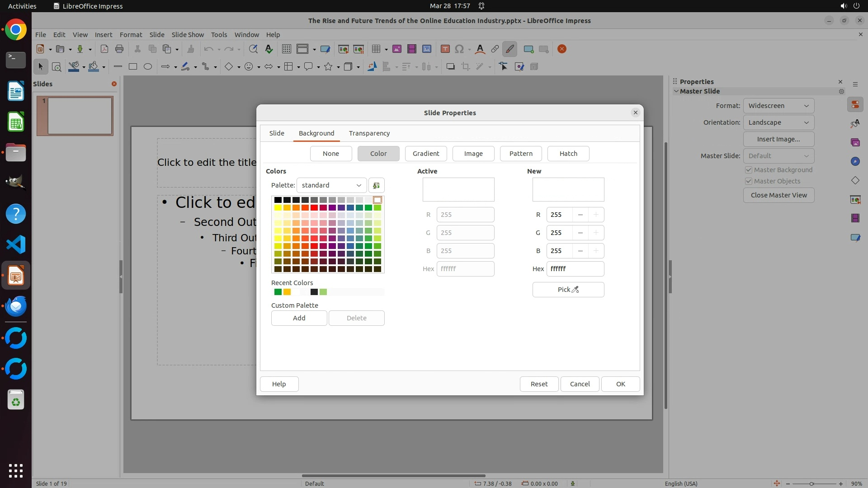868x488 pixels.
Task: Switch to the Transparency tab
Action: (369, 133)
